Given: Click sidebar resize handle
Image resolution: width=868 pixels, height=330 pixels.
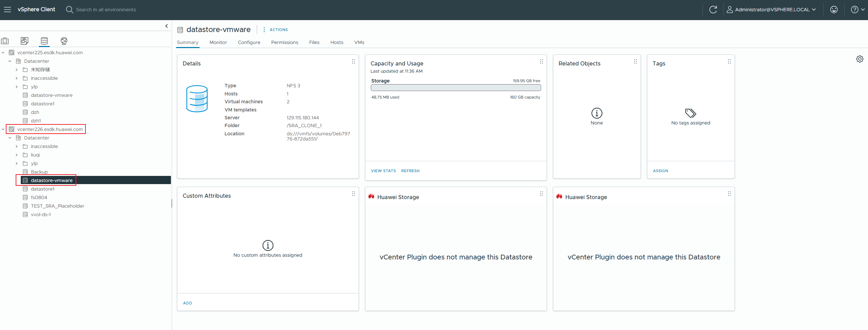Looking at the screenshot, I should [172, 204].
